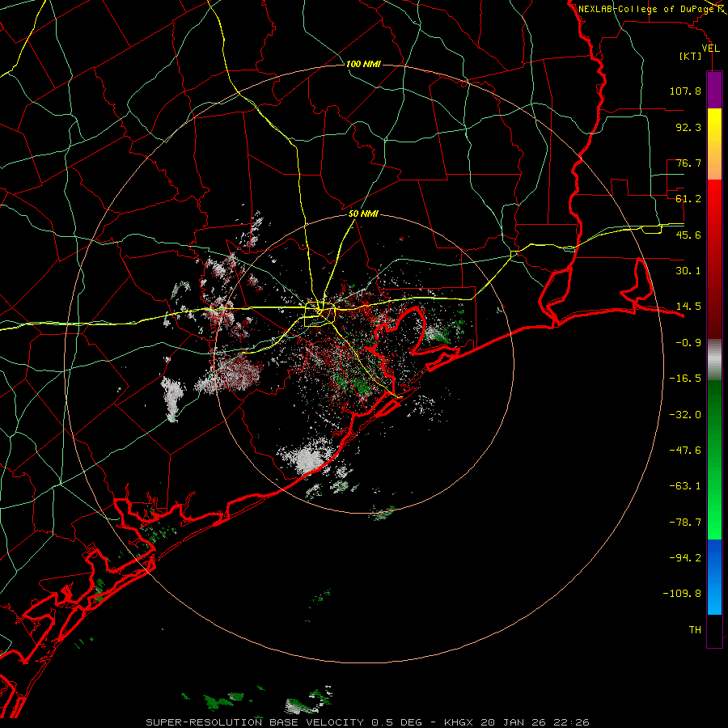Select the 14.5 scale value
728x728 pixels.
pyautogui.click(x=688, y=307)
